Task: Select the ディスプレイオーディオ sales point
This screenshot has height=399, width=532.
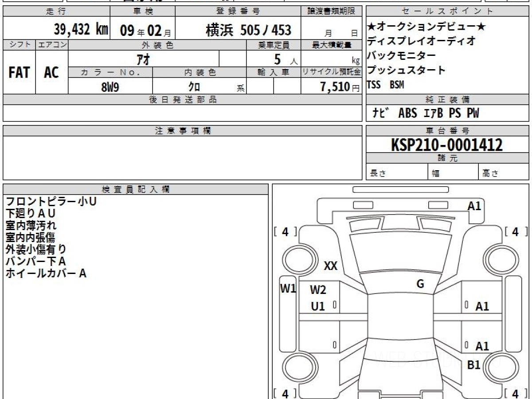Action: [x=421, y=41]
